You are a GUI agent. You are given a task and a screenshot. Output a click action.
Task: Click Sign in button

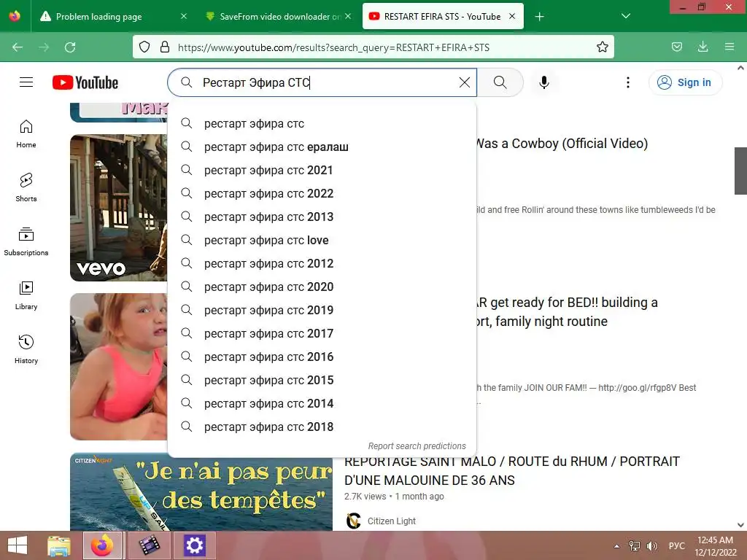pos(685,82)
